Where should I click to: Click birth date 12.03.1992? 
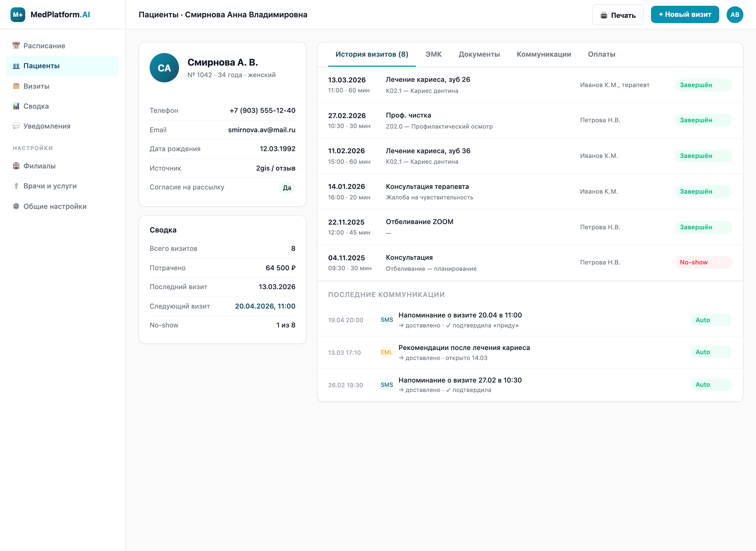tap(277, 149)
